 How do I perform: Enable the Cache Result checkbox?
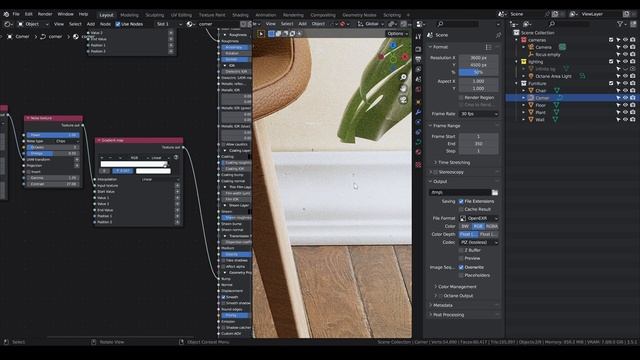point(461,209)
